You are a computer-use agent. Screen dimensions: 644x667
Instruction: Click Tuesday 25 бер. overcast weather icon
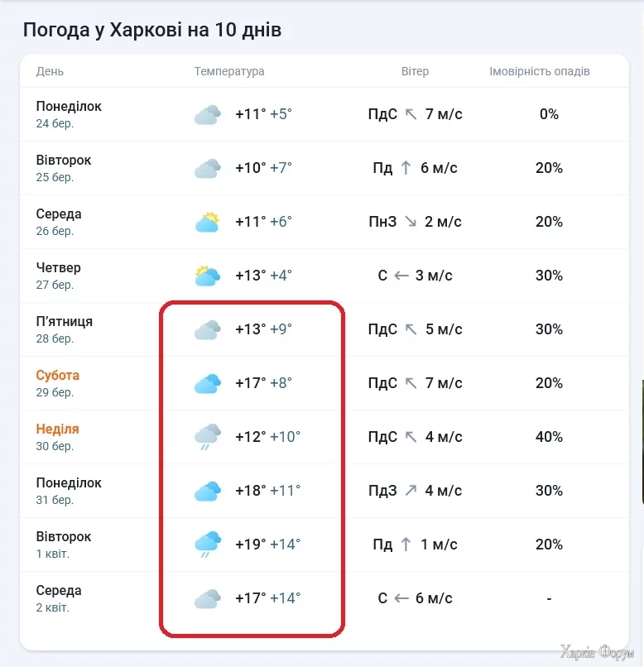pyautogui.click(x=207, y=168)
